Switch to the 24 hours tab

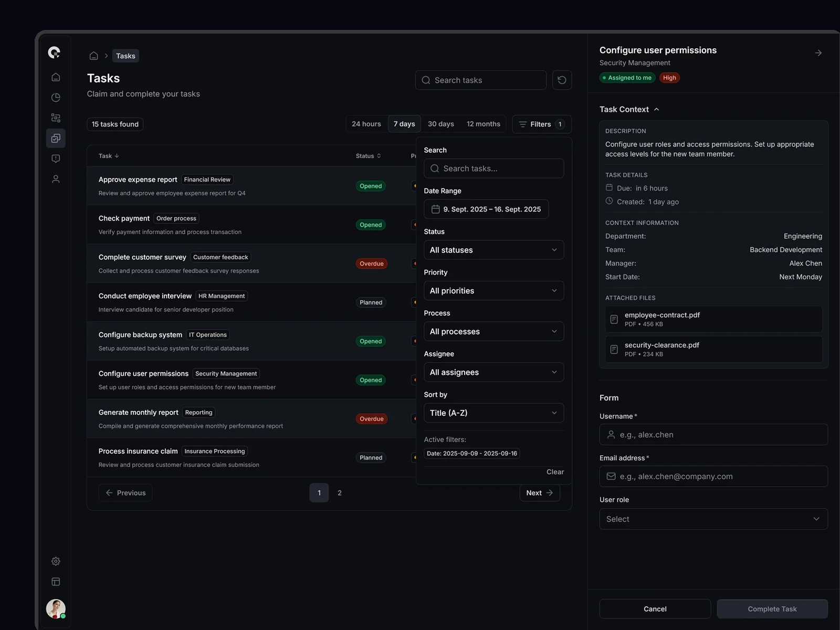point(366,124)
